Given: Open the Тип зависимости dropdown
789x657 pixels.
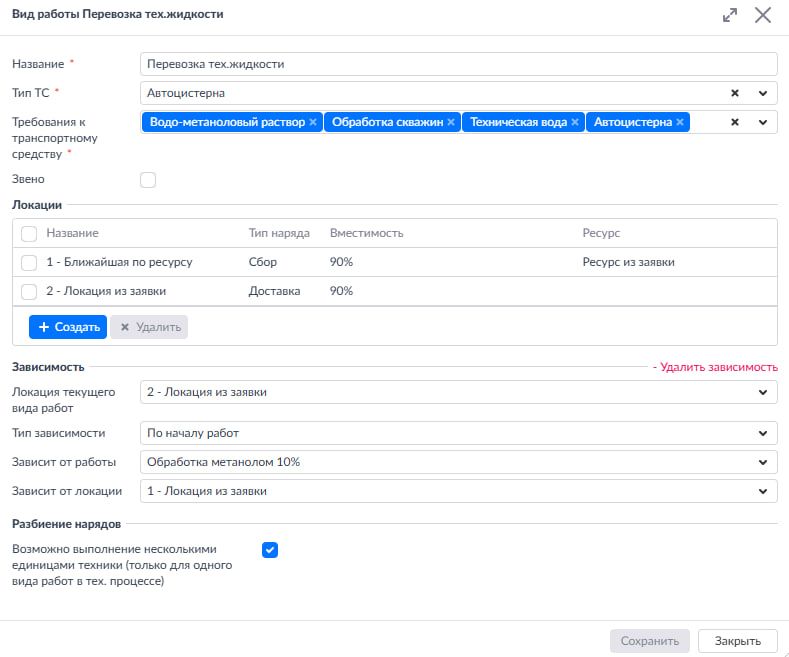Looking at the screenshot, I should point(458,433).
